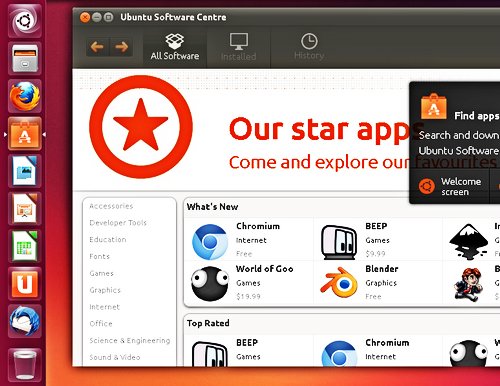This screenshot has height=386, width=500.
Task: Click the $9.99 price of BEEP
Action: click(375, 254)
